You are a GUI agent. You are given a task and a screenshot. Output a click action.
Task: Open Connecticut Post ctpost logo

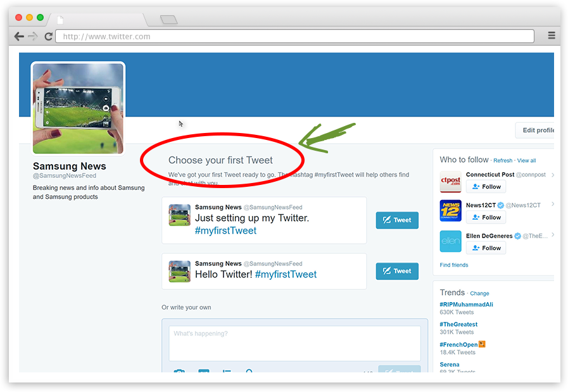tap(451, 182)
